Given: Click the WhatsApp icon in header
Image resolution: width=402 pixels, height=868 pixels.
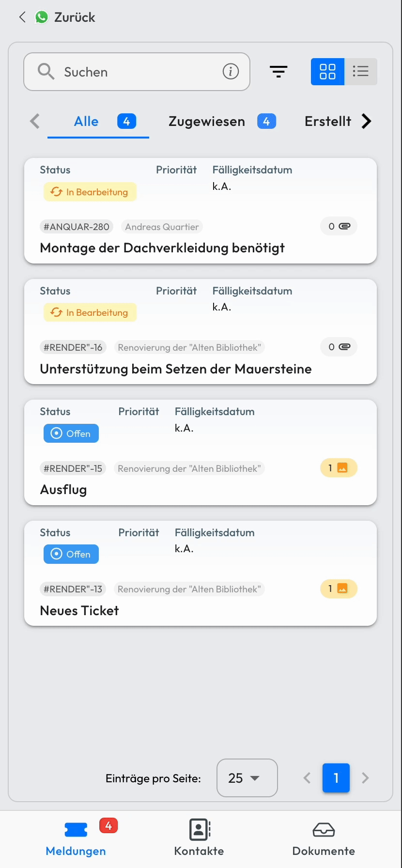Looking at the screenshot, I should coord(42,17).
